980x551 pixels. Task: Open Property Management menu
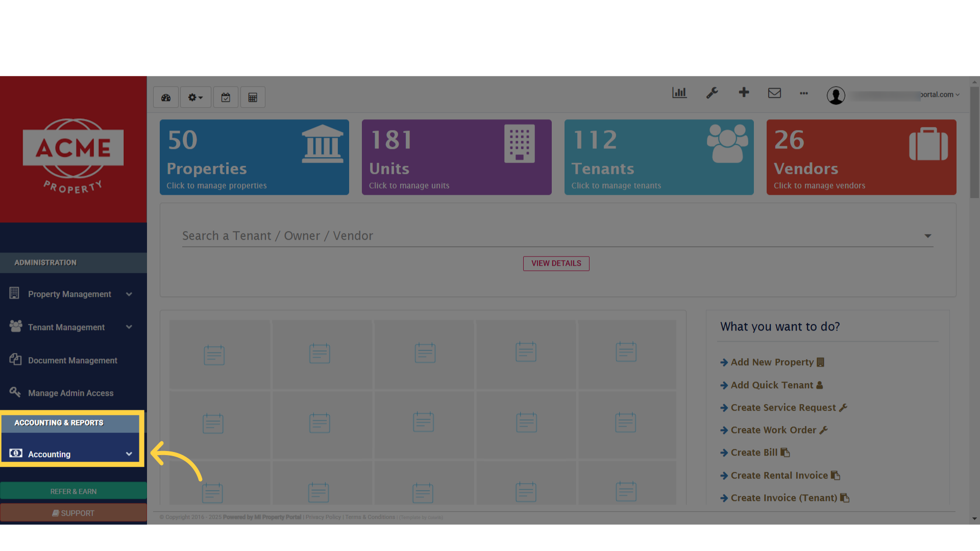coord(73,294)
